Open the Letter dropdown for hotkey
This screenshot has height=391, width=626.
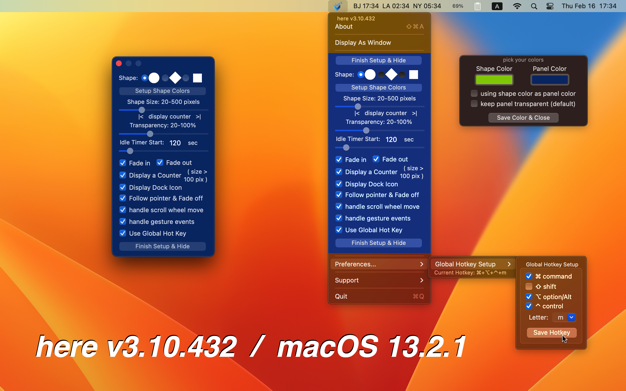click(x=571, y=317)
